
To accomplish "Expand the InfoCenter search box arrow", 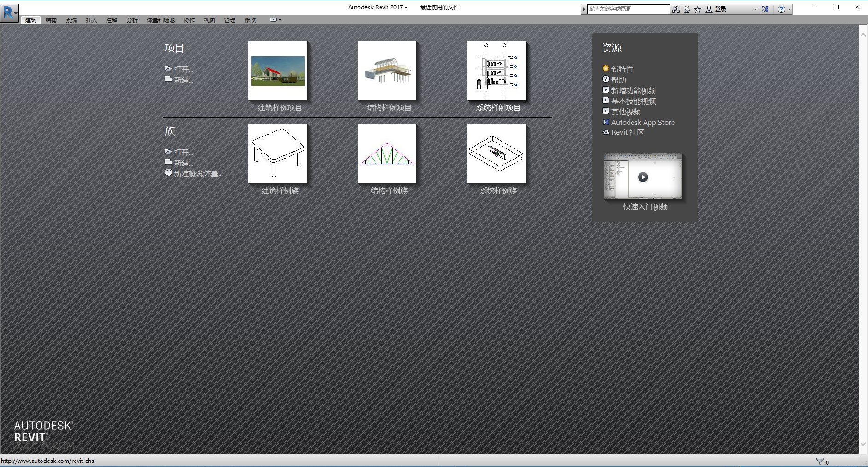I will 584,9.
